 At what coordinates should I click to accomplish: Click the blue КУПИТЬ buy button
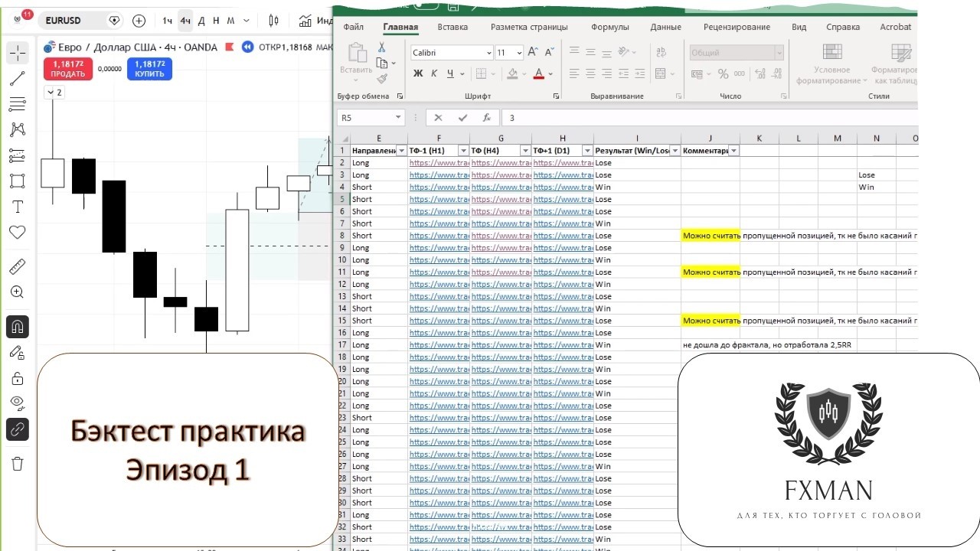(x=149, y=69)
